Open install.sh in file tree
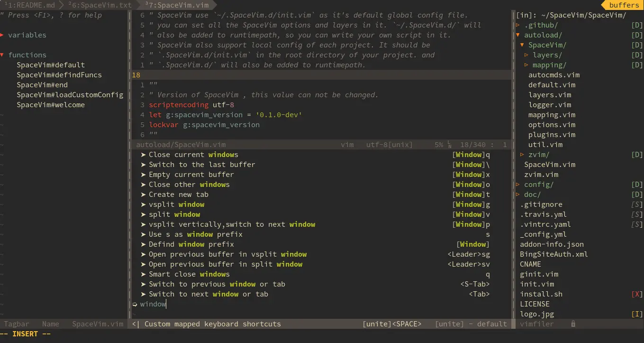Viewport: 644px width, 343px height. (541, 294)
